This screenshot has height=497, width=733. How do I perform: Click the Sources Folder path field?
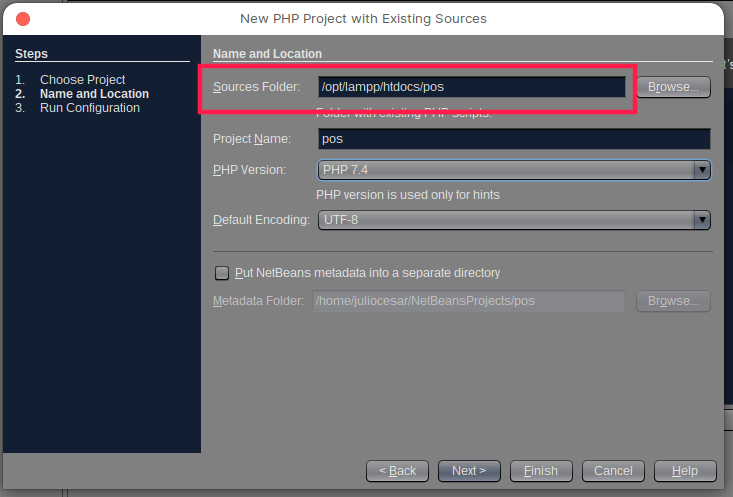(471, 87)
